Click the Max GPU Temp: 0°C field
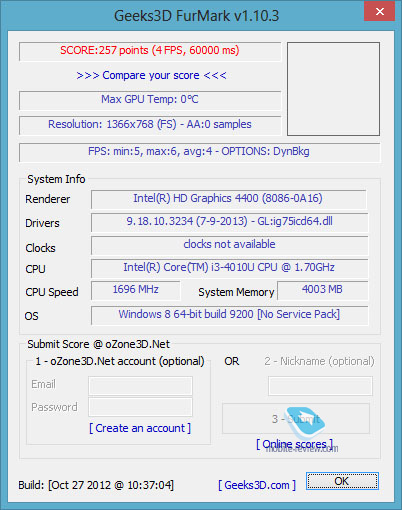 (x=150, y=100)
